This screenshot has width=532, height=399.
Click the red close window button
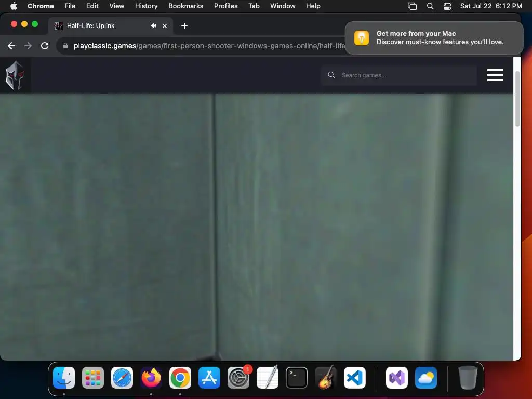coord(14,24)
